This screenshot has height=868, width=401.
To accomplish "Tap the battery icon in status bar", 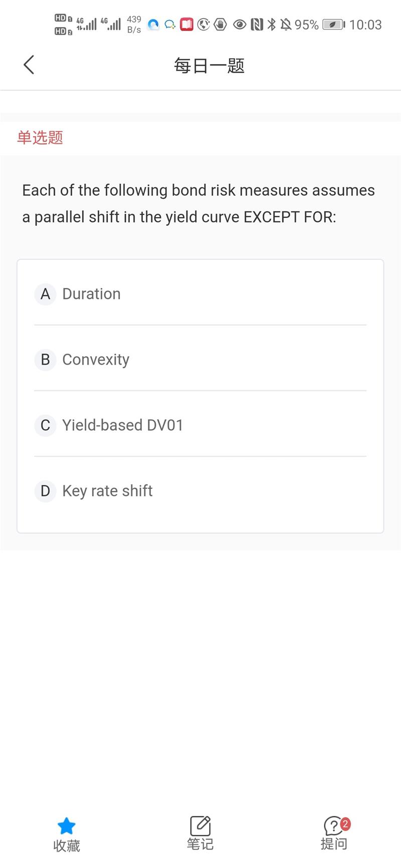I will pos(333,24).
